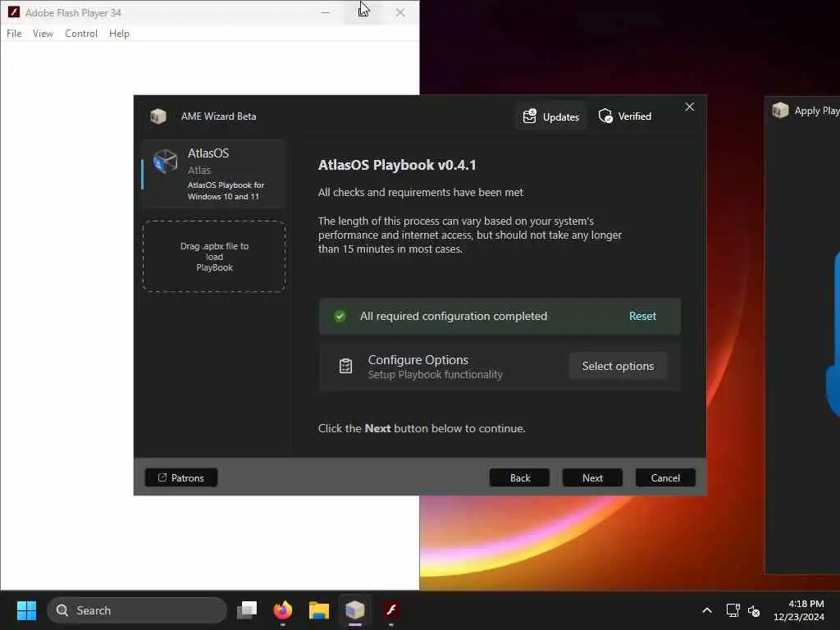Click the AME Wizard Beta logo icon
This screenshot has width=840, height=630.
(158, 116)
